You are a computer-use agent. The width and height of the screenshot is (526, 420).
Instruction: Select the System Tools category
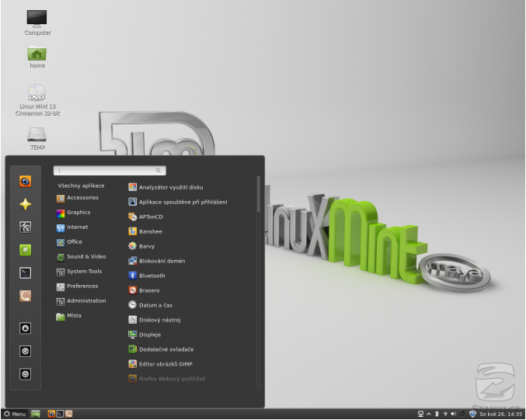78,272
